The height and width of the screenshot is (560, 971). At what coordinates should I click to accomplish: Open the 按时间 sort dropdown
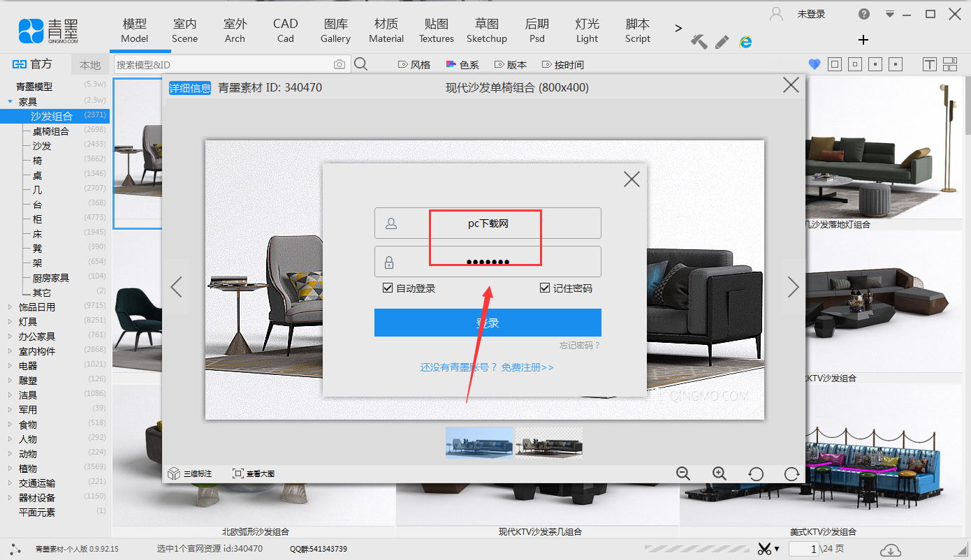pyautogui.click(x=563, y=64)
